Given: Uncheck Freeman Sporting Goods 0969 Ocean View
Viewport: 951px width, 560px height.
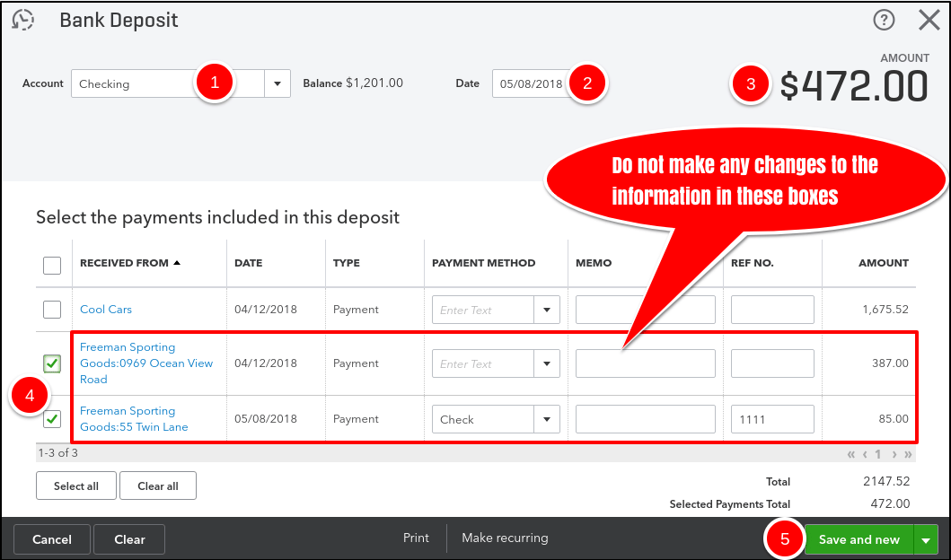Looking at the screenshot, I should (52, 363).
